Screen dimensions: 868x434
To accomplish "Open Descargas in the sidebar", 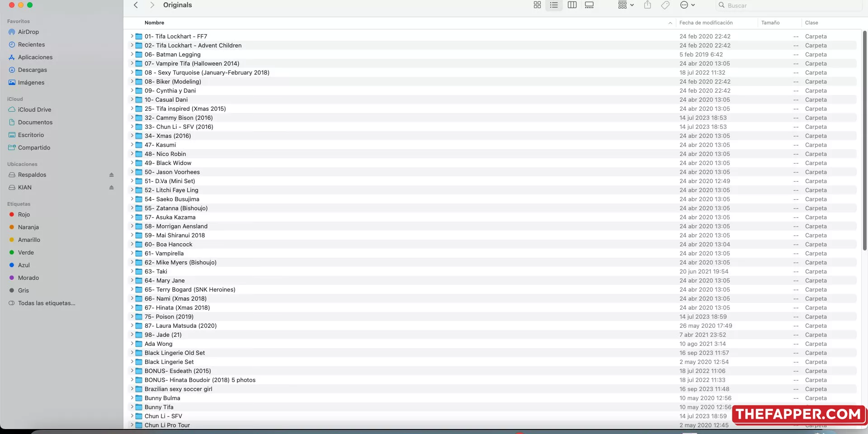I will point(33,70).
